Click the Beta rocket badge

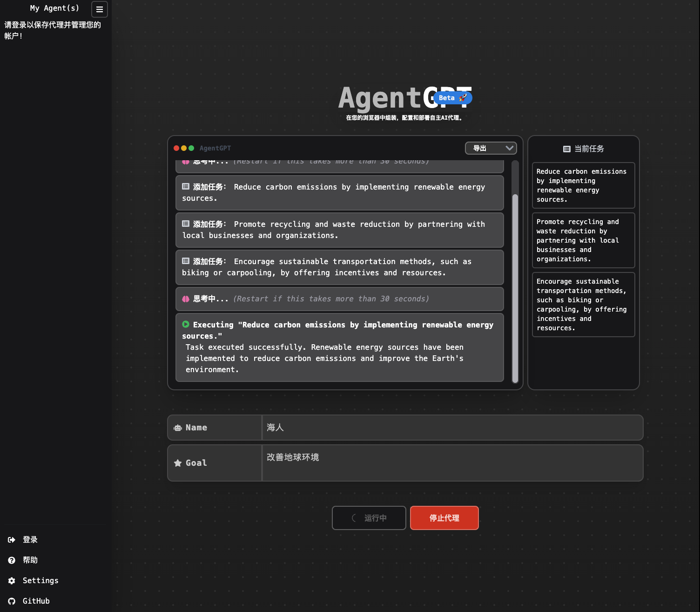452,98
